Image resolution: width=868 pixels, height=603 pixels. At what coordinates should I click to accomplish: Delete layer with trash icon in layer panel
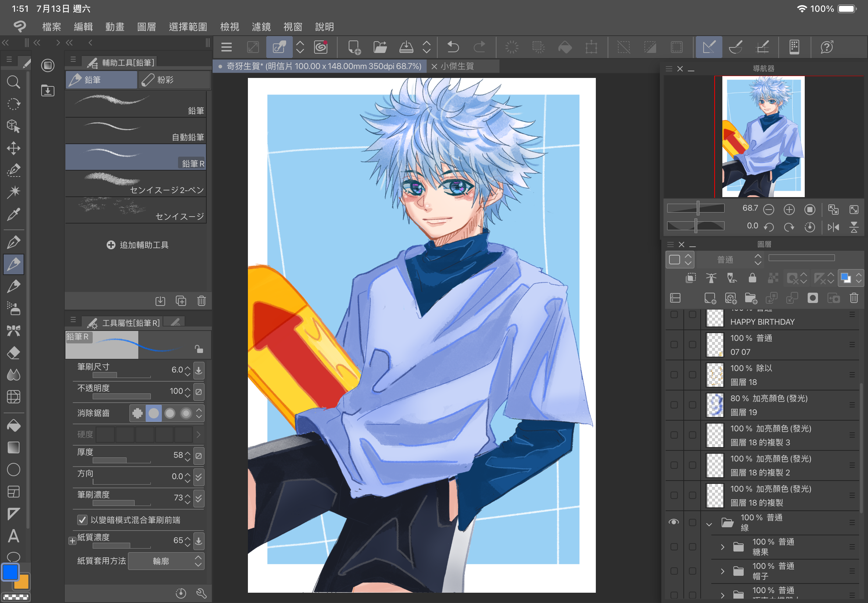(x=854, y=298)
